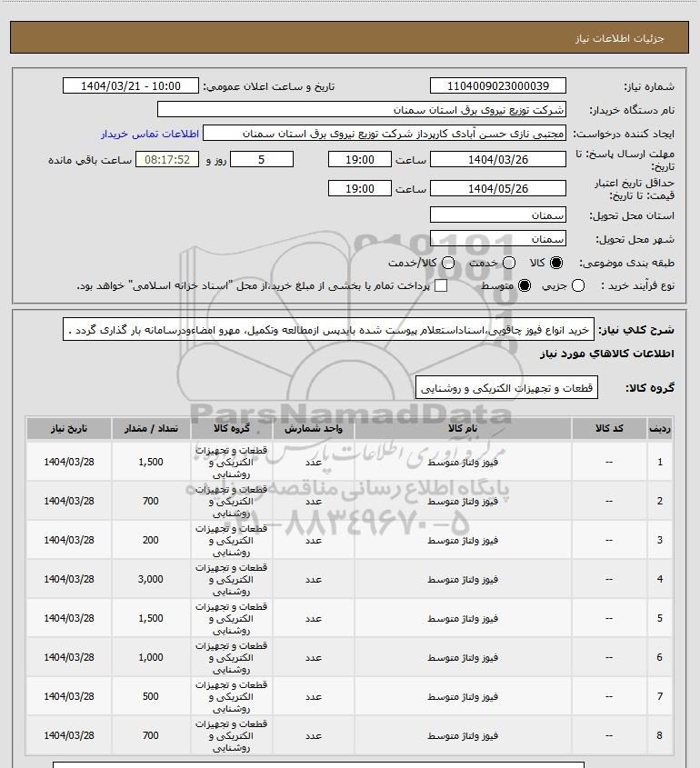Choose the جزیی purchase type radio
700x768 pixels.
pos(578,285)
